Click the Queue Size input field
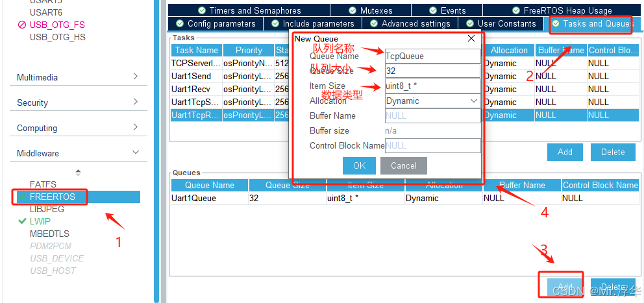The image size is (644, 303). [x=432, y=71]
